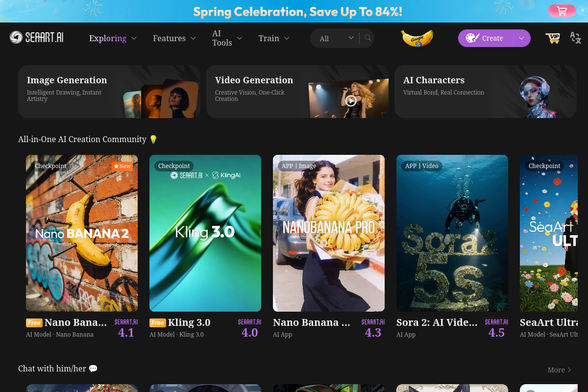Click the SeaArt.AI logo
Image resolution: width=588 pixels, height=392 pixels.
(x=37, y=38)
